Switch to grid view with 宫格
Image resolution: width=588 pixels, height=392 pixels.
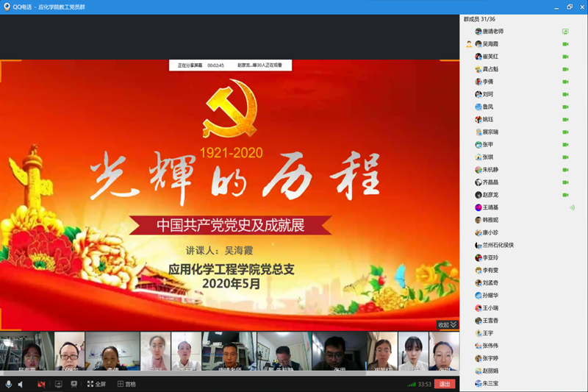click(x=126, y=384)
